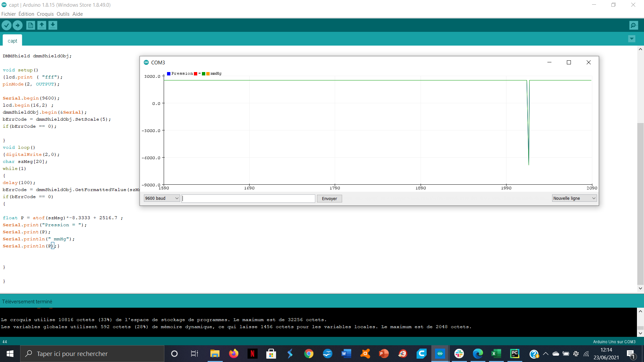
Task: Click the Open sketch up-arrow icon
Action: tap(42, 25)
